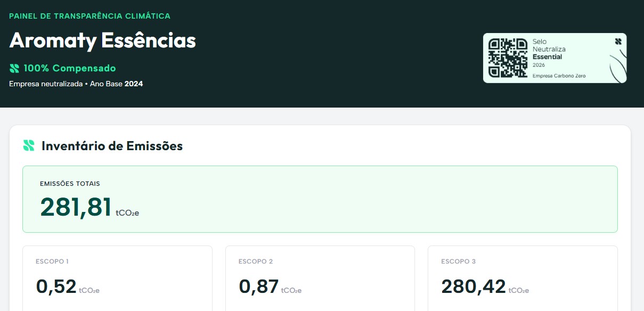644x311 pixels.
Task: Click the 281,81 total emissions value
Action: click(76, 207)
